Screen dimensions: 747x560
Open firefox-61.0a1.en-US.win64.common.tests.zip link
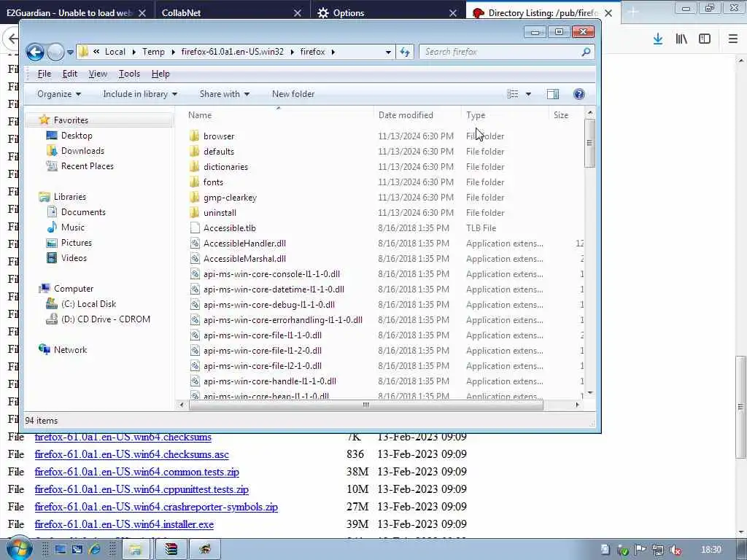[x=136, y=472]
